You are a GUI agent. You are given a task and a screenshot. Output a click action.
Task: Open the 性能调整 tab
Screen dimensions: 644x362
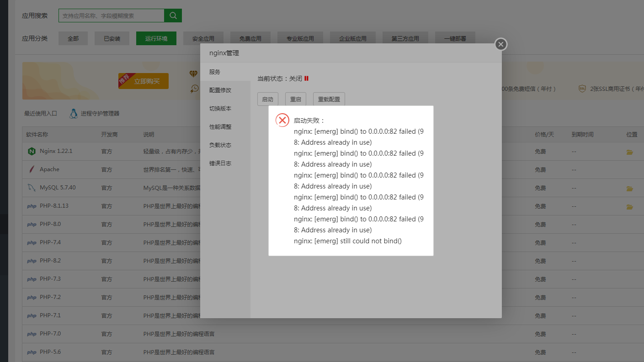pyautogui.click(x=225, y=127)
